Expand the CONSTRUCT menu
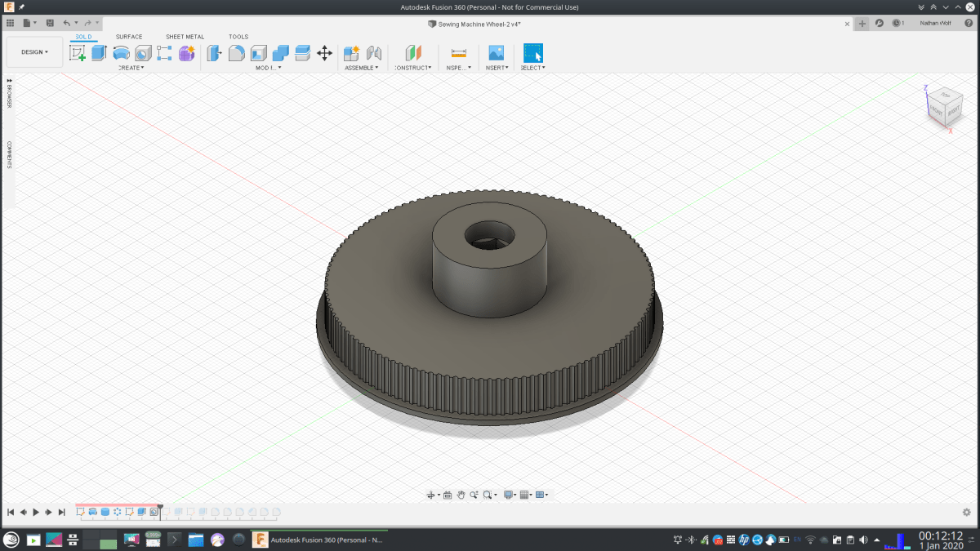The height and width of the screenshot is (551, 980). (x=412, y=68)
